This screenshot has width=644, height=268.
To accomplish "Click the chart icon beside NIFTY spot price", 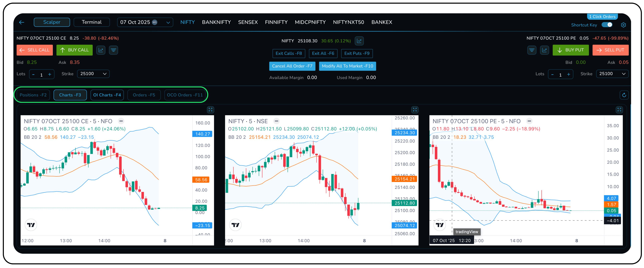I will click(x=359, y=41).
